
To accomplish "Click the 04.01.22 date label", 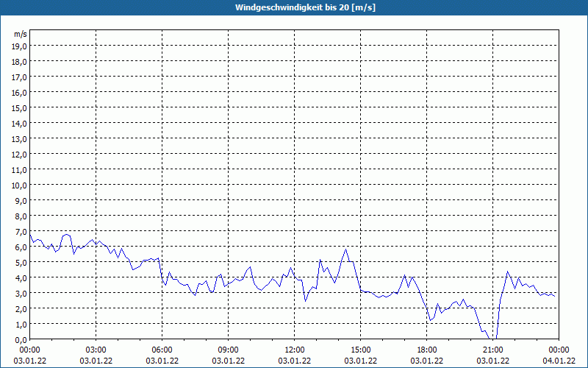I will (559, 361).
